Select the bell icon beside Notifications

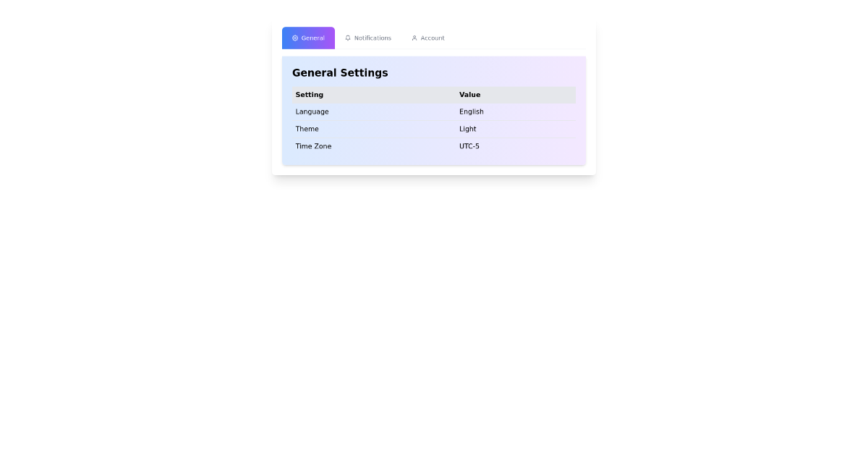click(348, 38)
